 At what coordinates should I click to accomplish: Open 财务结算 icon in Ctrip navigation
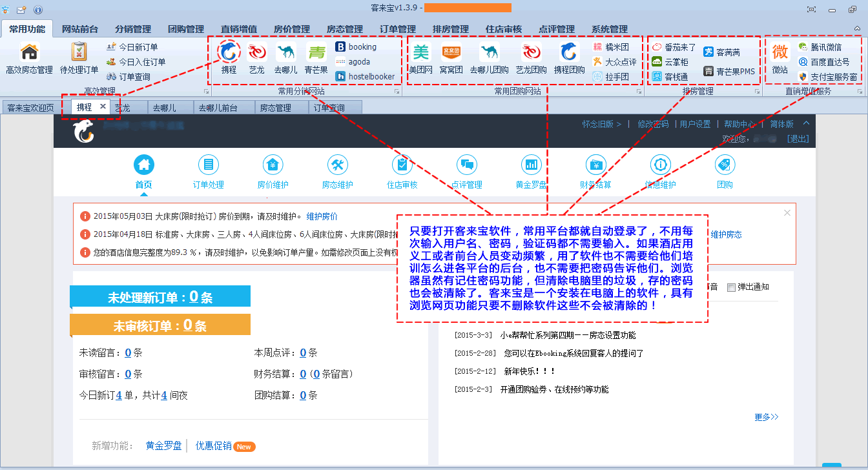pyautogui.click(x=595, y=165)
